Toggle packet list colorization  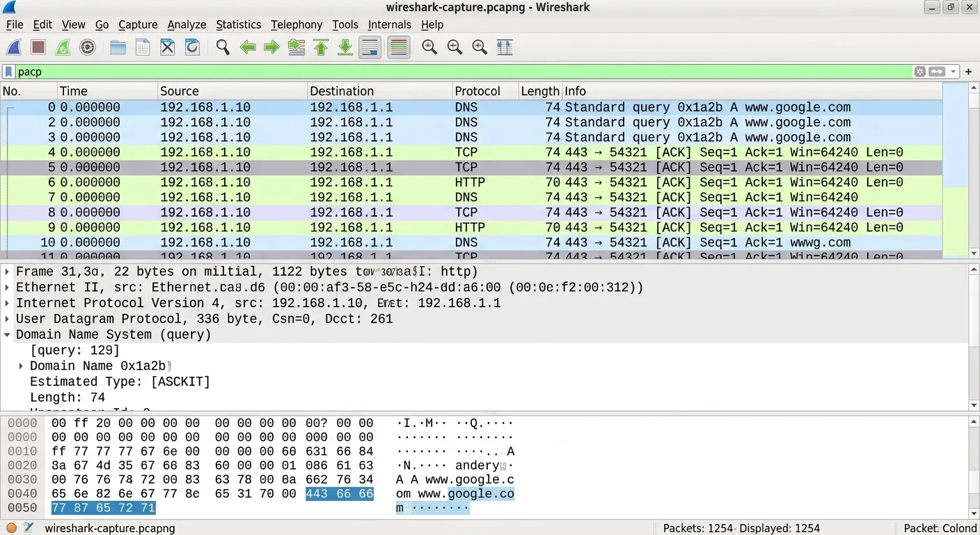click(399, 47)
